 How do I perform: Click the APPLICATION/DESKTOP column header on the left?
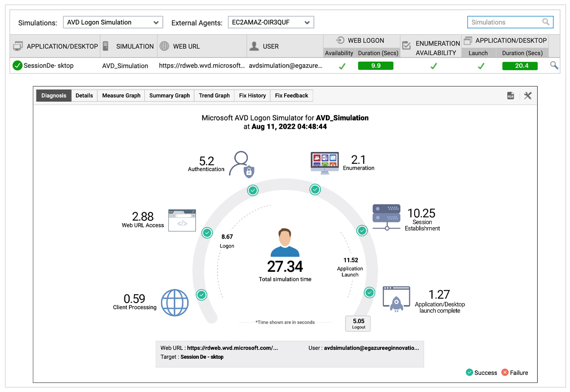[56, 46]
